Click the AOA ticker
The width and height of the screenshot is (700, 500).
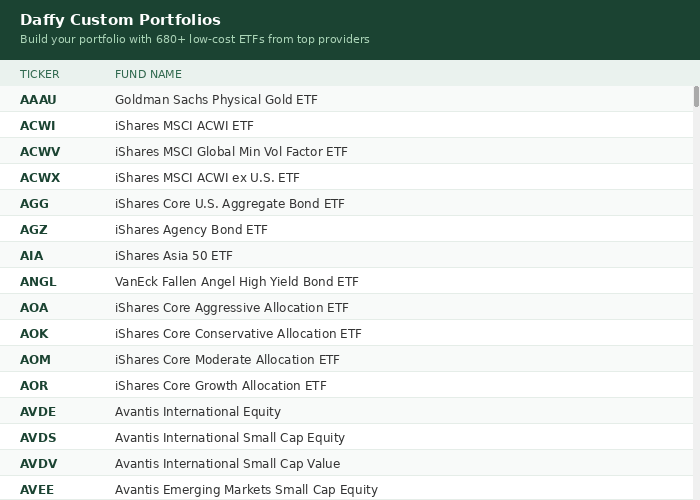pos(34,308)
